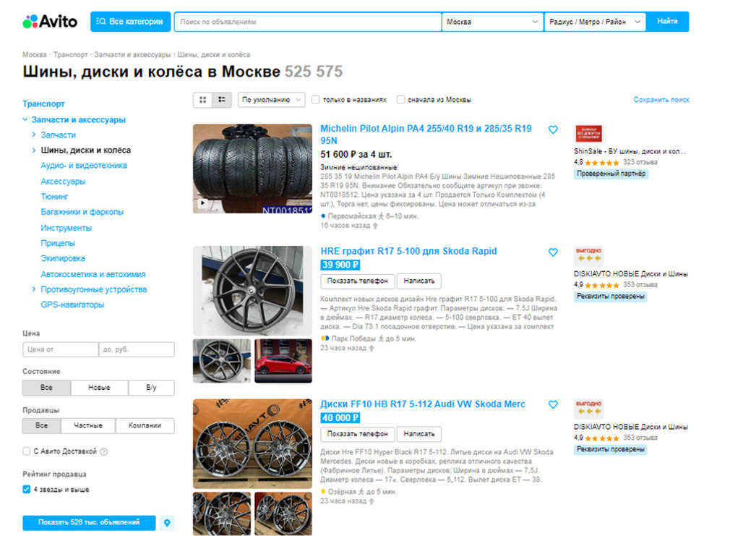
Task: Switch to grid view layout
Action: pos(203,100)
